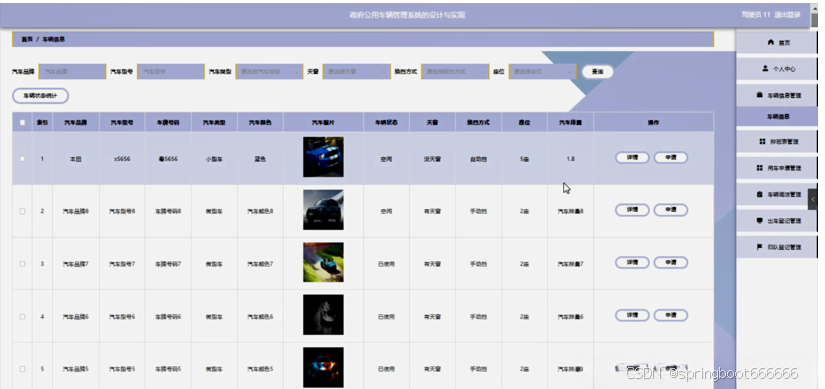Screen dimensions: 825x389
Task: Check the checkbox for row 3 汽车品牌7
Action: click(22, 264)
